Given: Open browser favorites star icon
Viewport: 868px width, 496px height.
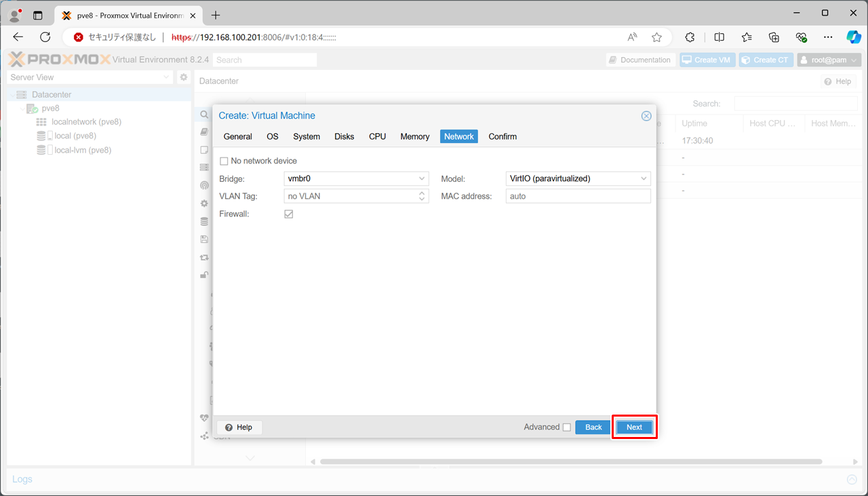Looking at the screenshot, I should coord(656,37).
